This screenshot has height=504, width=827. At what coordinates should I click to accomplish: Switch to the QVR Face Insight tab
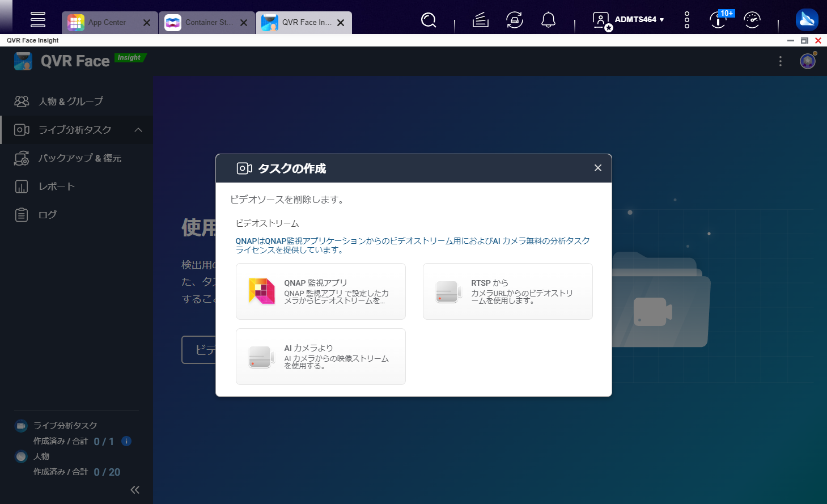point(304,23)
